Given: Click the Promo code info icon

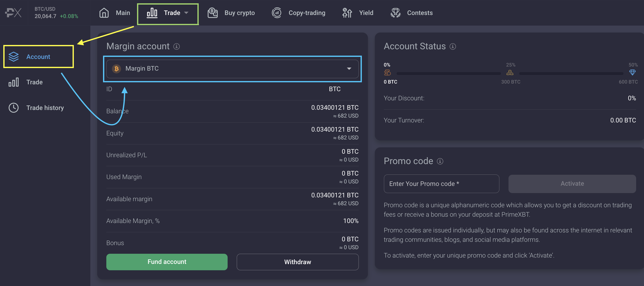Looking at the screenshot, I should click(x=440, y=161).
